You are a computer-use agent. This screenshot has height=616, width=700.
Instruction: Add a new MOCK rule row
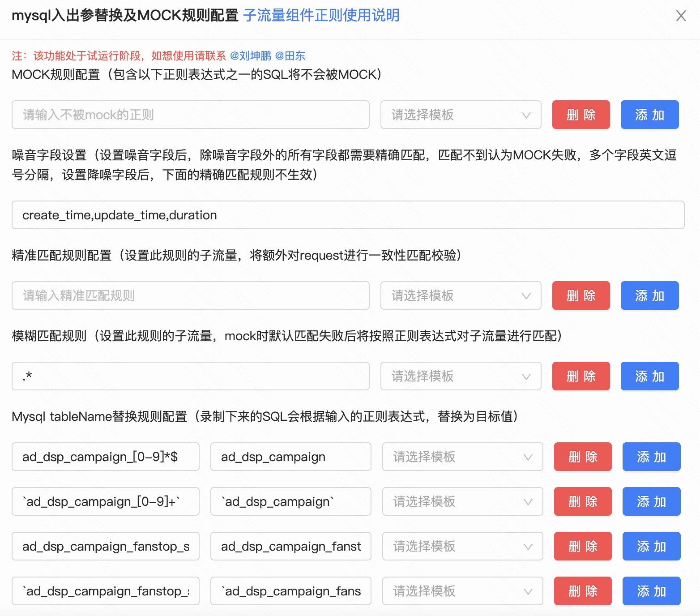coord(650,115)
